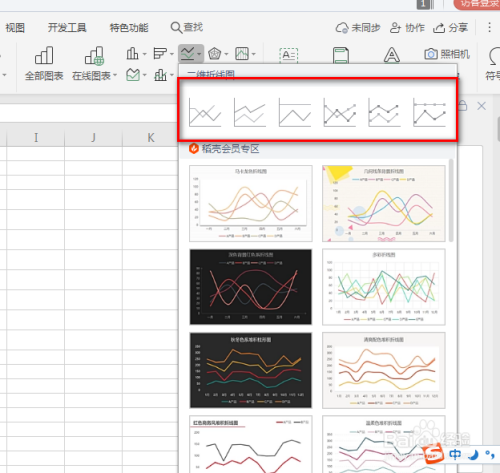Select column I header
The image size is (500, 473).
coord(36,137)
